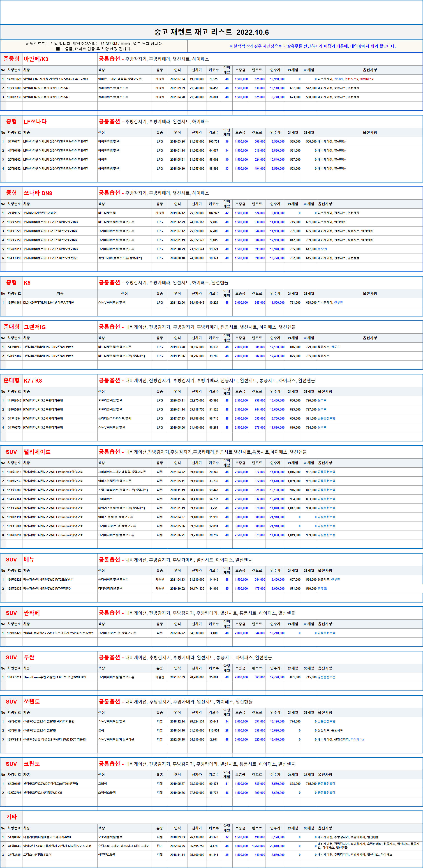Image resolution: width=423 pixels, height=868 pixels.
Task: Select plate number cell '33하3685'
Action: click(14, 854)
